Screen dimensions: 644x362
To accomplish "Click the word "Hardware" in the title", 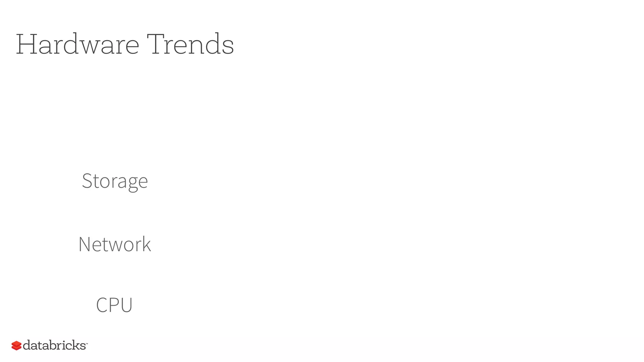I will (77, 44).
